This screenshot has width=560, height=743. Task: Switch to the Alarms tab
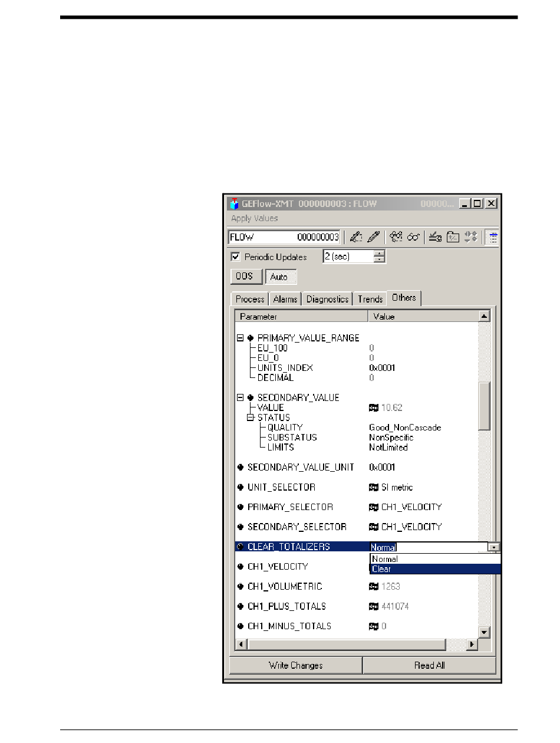(285, 299)
